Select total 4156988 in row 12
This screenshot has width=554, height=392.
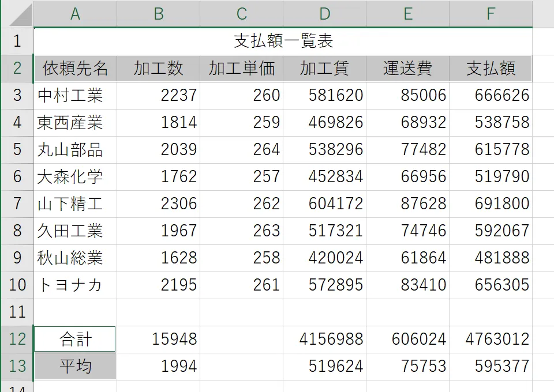[x=324, y=340]
